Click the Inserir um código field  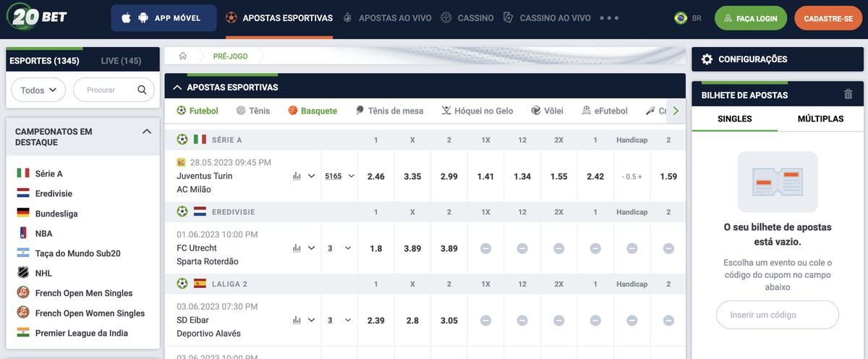pyautogui.click(x=778, y=315)
